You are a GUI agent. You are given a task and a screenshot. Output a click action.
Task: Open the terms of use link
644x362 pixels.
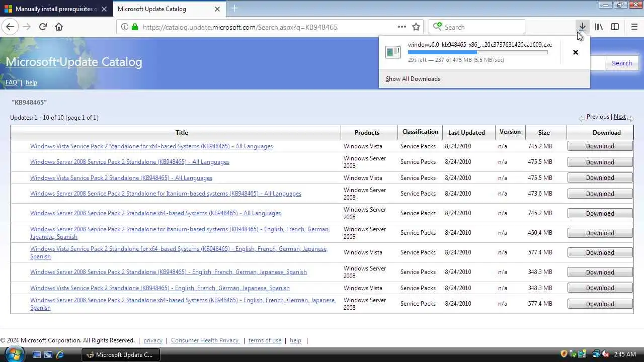pyautogui.click(x=265, y=340)
